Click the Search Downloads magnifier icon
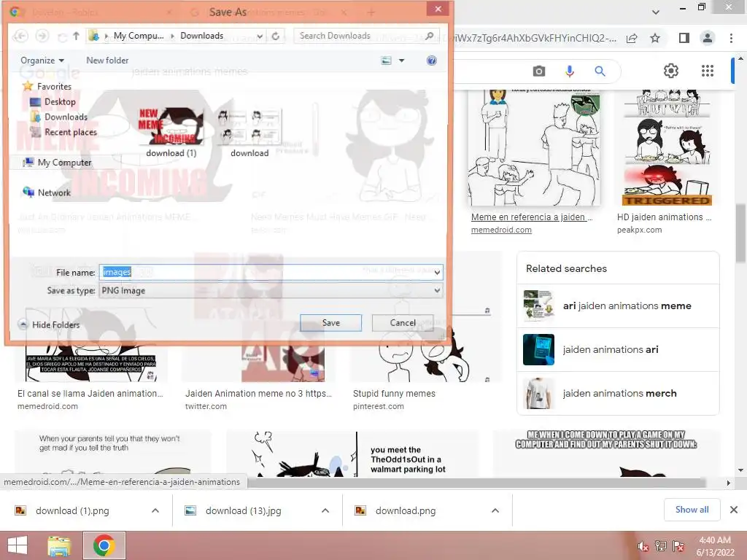 (429, 36)
